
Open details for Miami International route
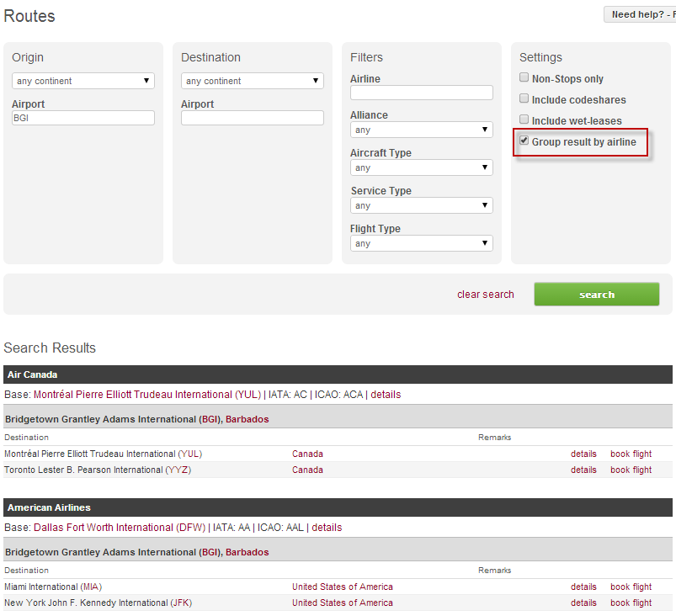(583, 587)
